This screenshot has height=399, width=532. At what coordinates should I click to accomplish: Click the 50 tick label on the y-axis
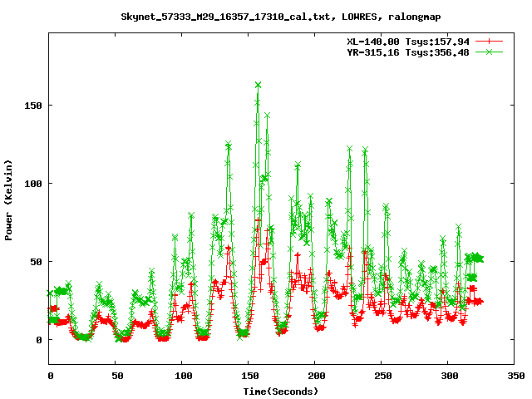tap(36, 262)
